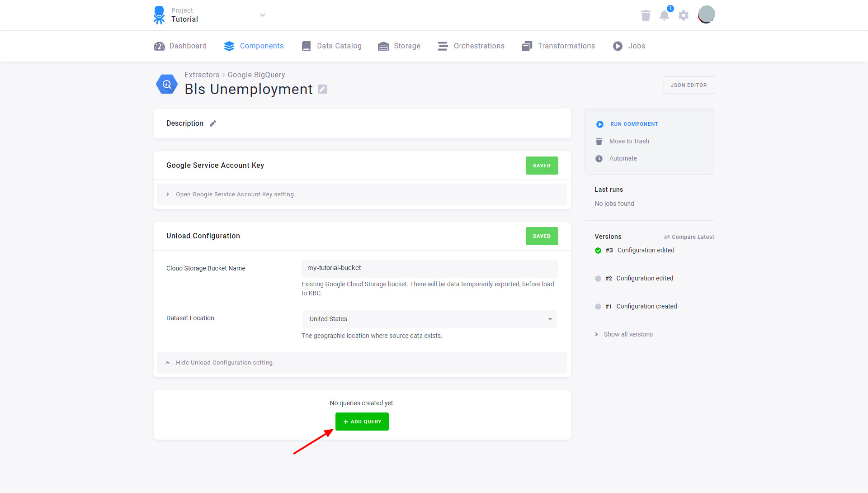Image resolution: width=868 pixels, height=493 pixels.
Task: Click the green check for version #3
Action: [x=598, y=251]
